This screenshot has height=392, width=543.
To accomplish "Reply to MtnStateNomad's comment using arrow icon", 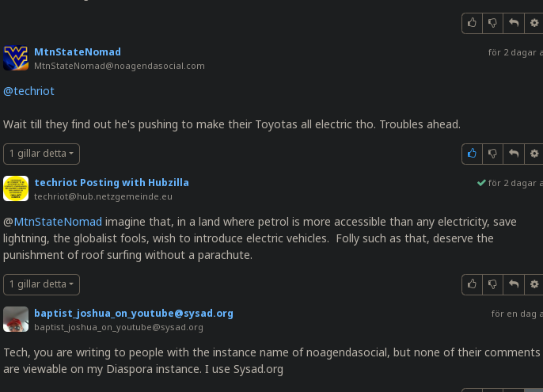I will pos(514,154).
